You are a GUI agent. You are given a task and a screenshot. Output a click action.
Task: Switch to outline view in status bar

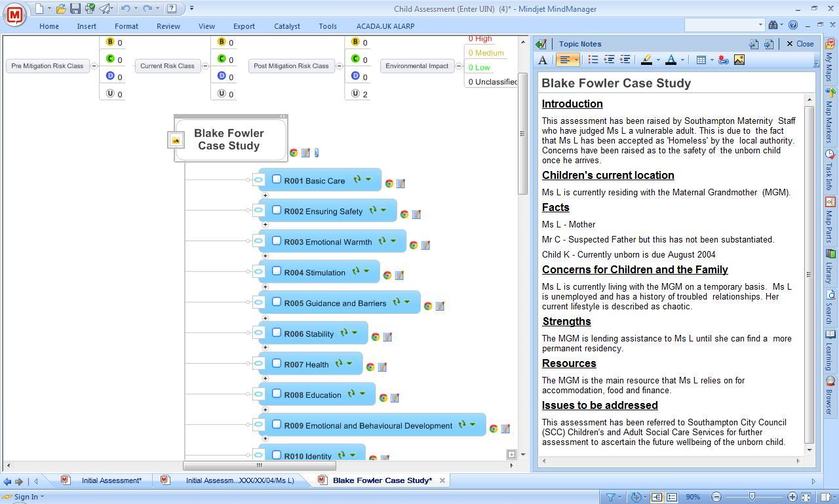(672, 497)
